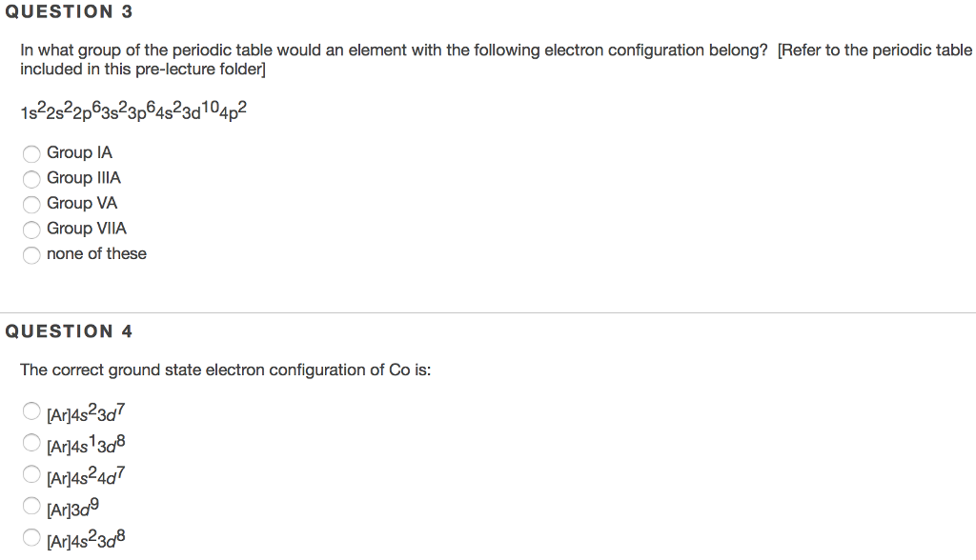Select the Group VIIA radio option
Image resolution: width=976 pixels, height=560 pixels.
(32, 230)
